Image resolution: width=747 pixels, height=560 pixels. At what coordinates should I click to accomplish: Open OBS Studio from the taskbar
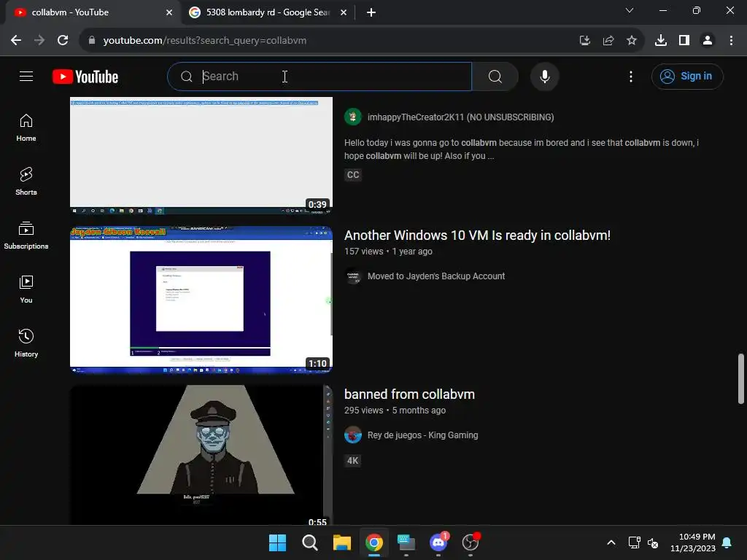[471, 542]
